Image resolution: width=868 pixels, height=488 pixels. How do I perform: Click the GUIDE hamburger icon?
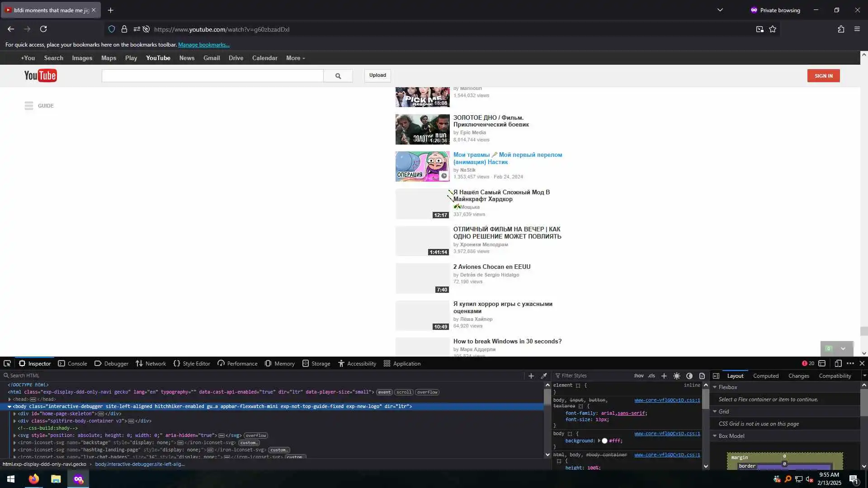29,106
